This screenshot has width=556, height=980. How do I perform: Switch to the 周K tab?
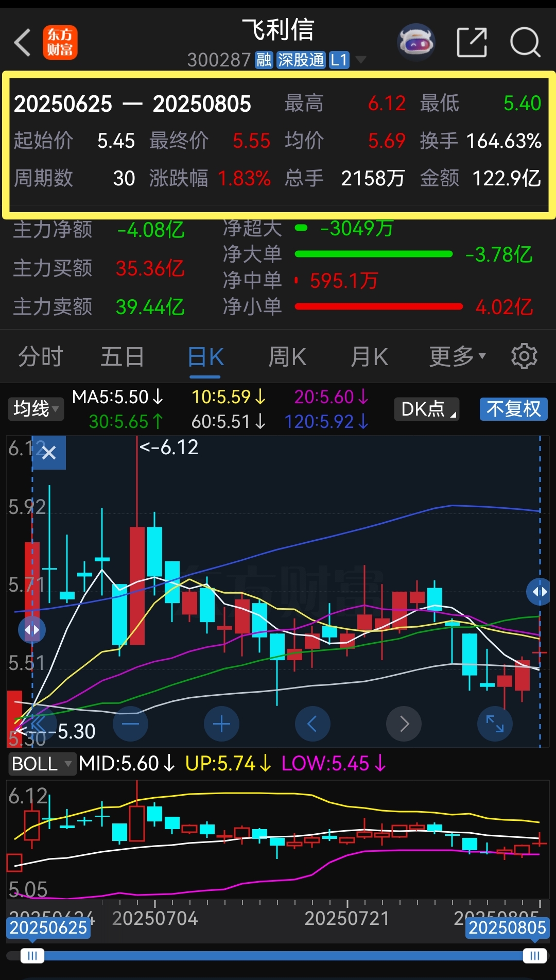tap(287, 356)
